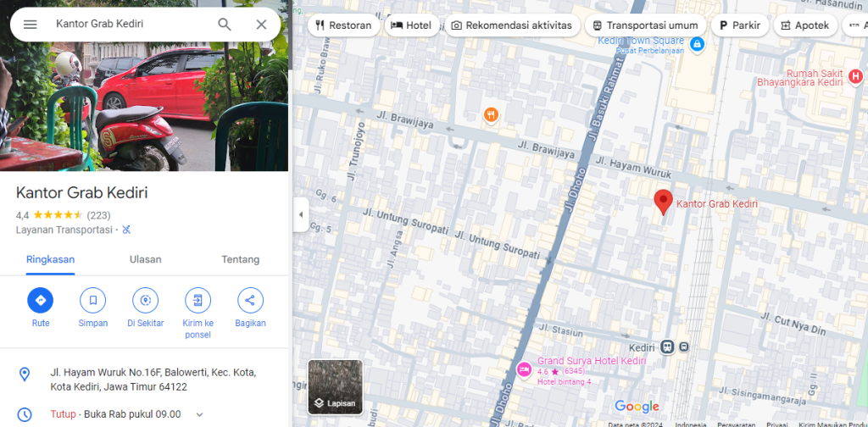Switch to the Ulasan tab
The width and height of the screenshot is (868, 427).
point(146,259)
